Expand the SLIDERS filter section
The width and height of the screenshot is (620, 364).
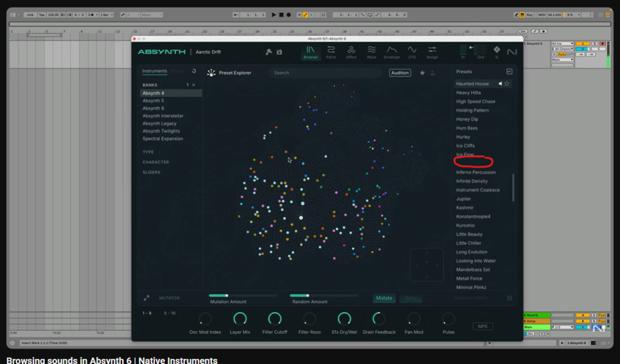point(151,172)
